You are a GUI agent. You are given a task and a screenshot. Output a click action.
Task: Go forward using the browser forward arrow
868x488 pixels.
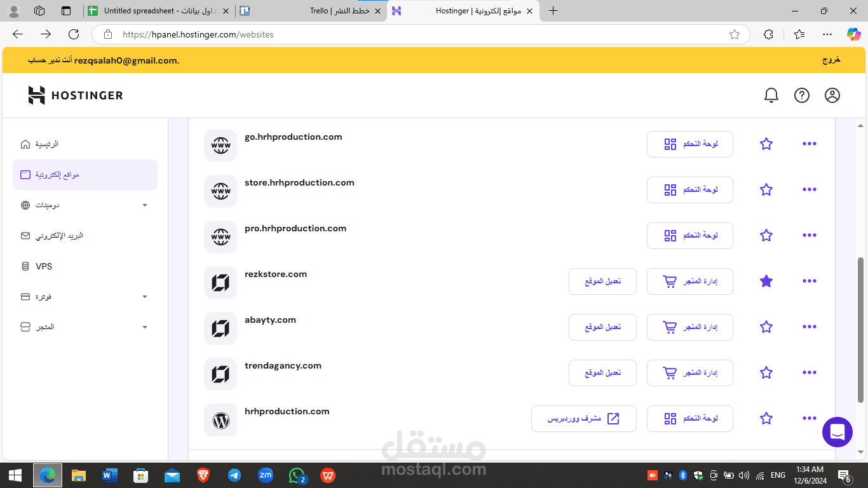click(x=46, y=34)
